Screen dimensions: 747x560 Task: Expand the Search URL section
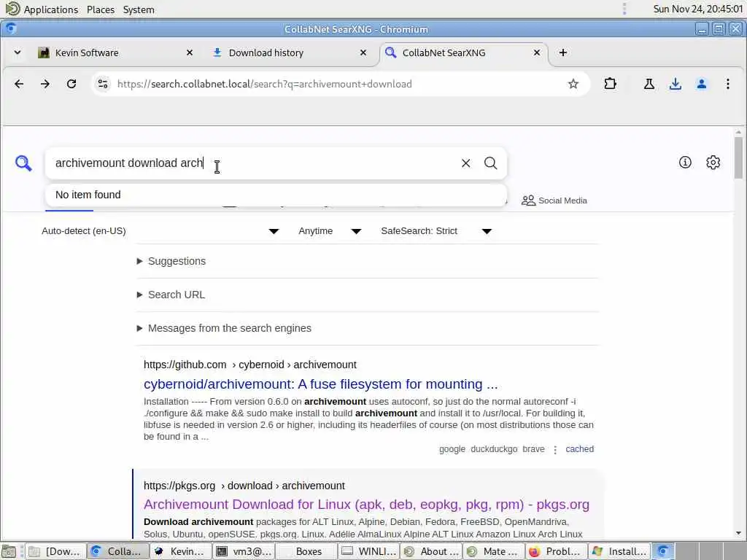(171, 295)
